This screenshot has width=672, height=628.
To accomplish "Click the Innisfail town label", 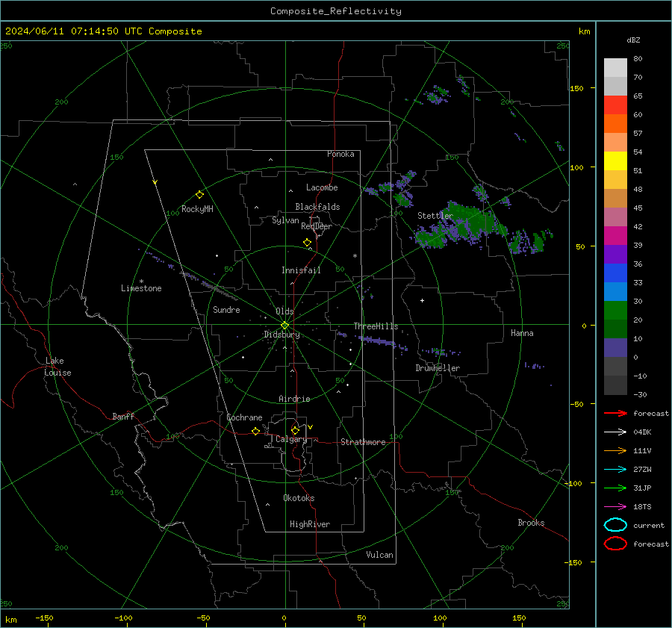I will pyautogui.click(x=301, y=270).
